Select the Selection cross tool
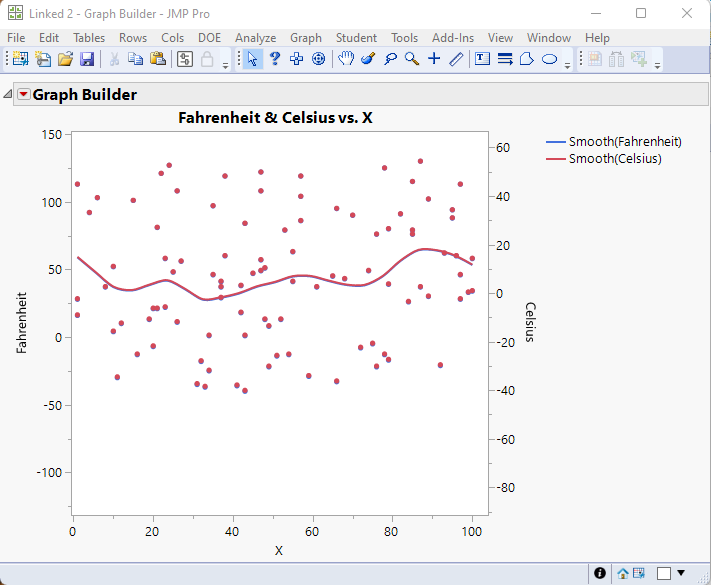711x585 pixels. [297, 59]
